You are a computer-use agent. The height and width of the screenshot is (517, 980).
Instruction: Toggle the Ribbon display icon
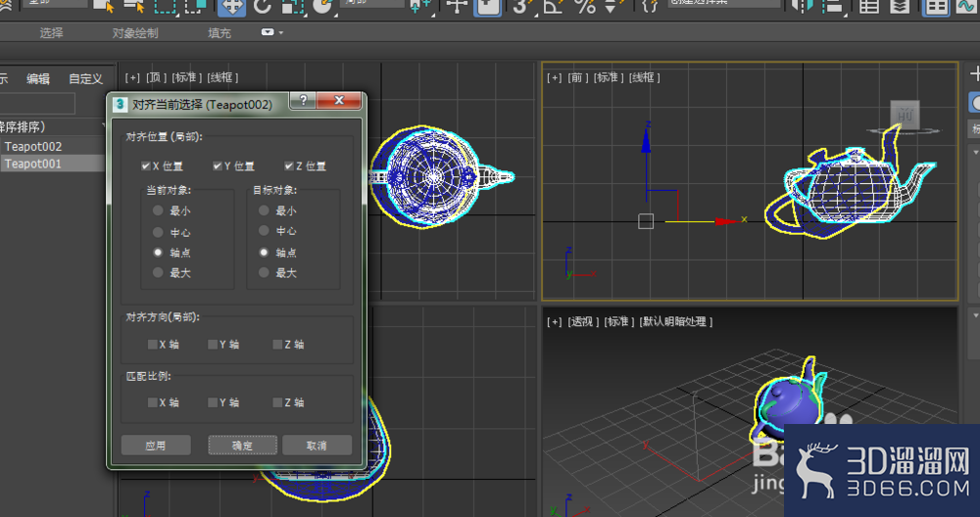(x=936, y=7)
